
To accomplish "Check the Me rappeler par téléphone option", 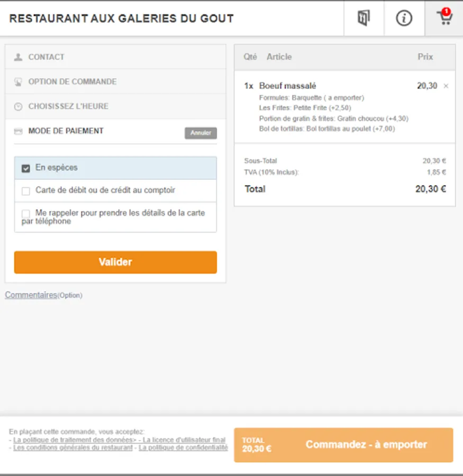I will (x=26, y=213).
